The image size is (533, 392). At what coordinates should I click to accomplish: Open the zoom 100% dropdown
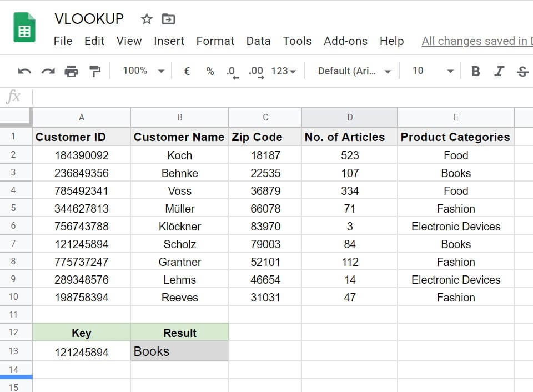click(x=143, y=71)
